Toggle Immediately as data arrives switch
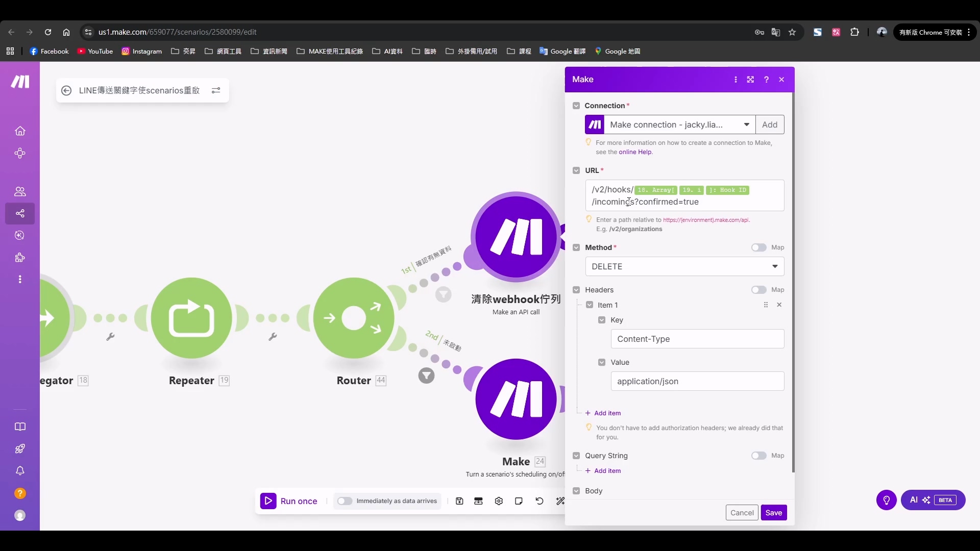Viewport: 980px width, 551px height. 345,502
